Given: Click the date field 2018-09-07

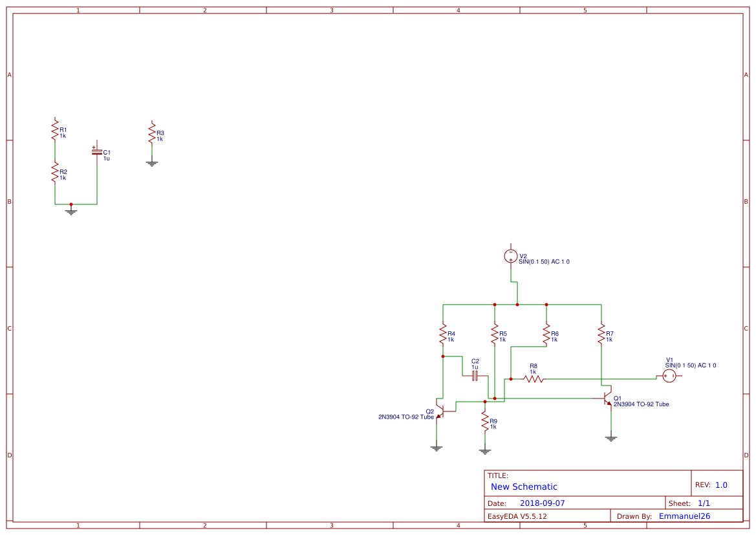Looking at the screenshot, I should 542,503.
